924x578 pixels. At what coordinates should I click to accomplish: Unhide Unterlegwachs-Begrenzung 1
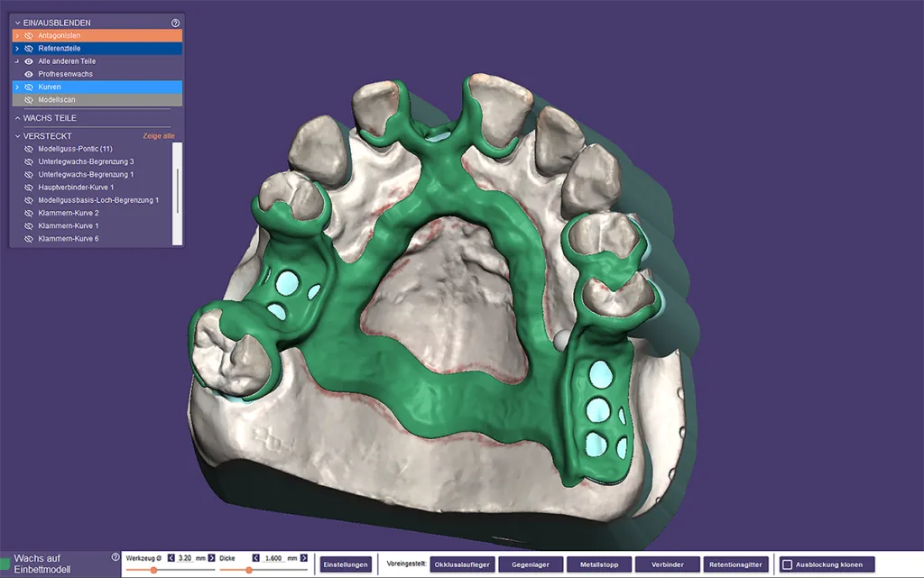28,175
